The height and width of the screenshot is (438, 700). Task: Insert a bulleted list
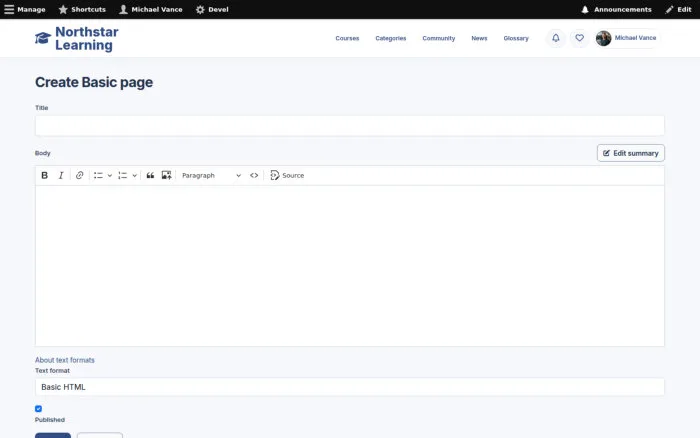98,175
